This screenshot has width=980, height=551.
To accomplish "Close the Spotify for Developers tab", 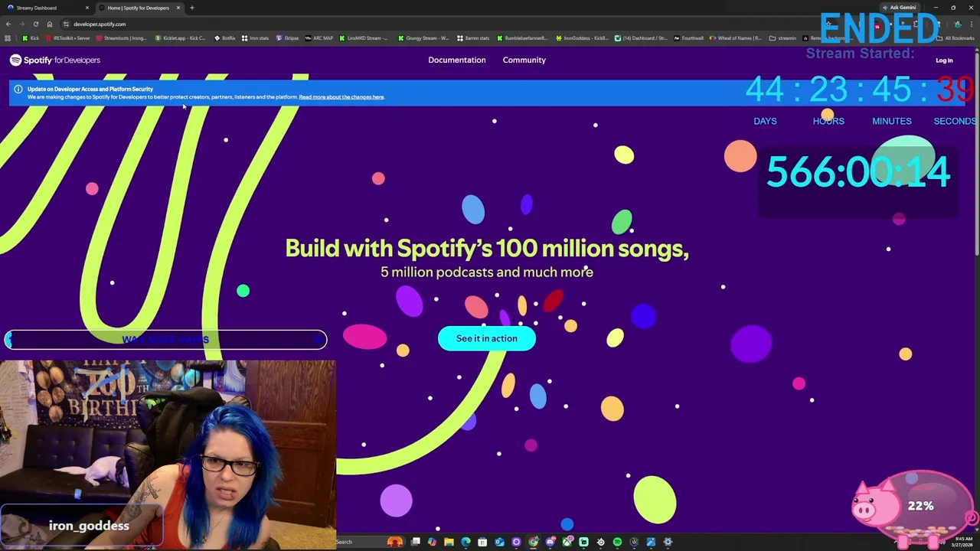I will (178, 8).
